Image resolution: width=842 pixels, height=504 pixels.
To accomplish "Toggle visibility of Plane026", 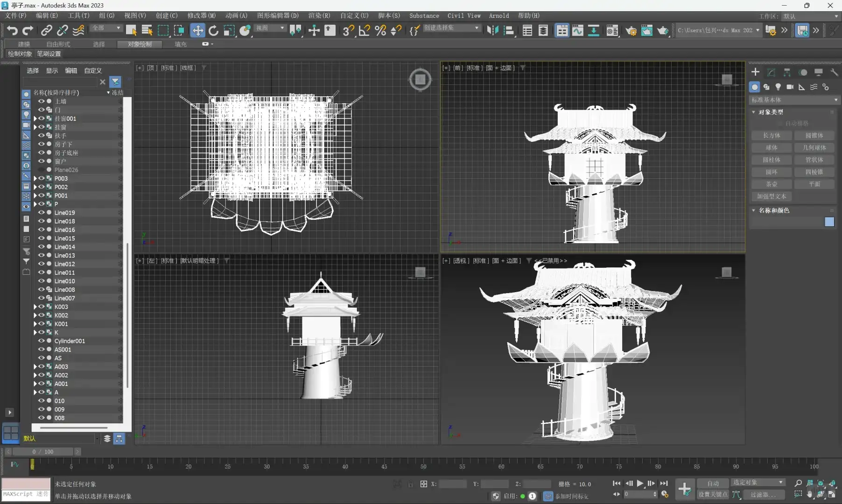I will tap(41, 170).
